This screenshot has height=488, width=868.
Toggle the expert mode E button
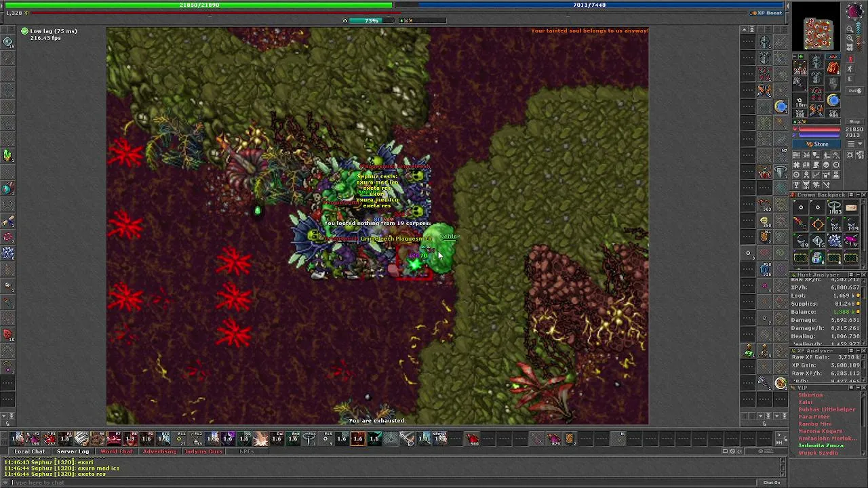coord(850,80)
